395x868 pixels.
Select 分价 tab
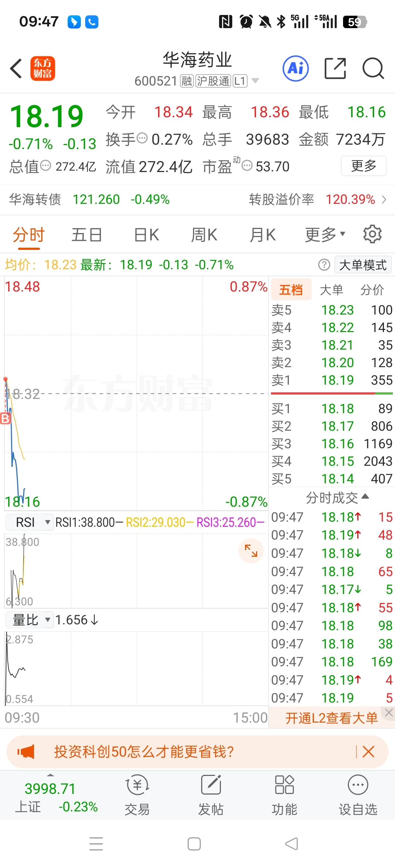(x=372, y=290)
